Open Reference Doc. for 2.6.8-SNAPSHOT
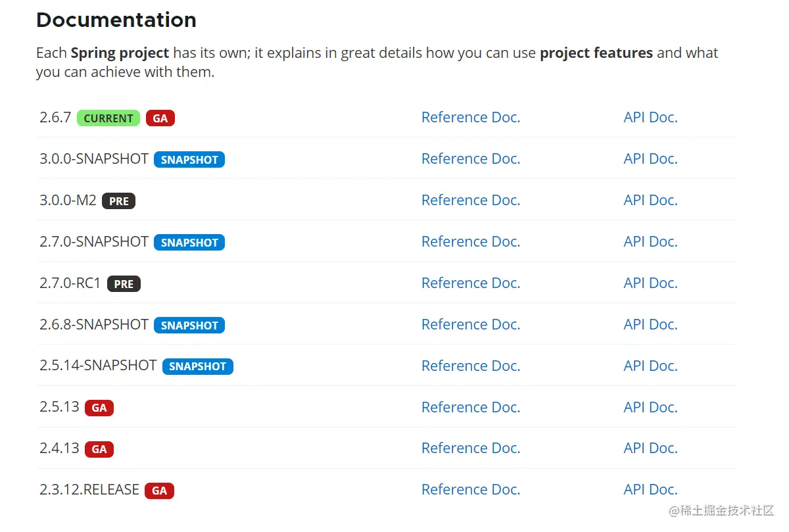 [471, 325]
